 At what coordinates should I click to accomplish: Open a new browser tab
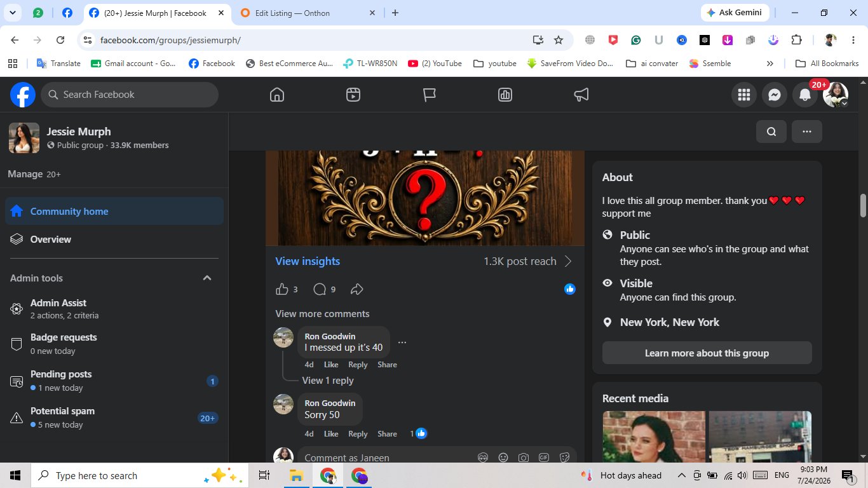click(x=395, y=13)
